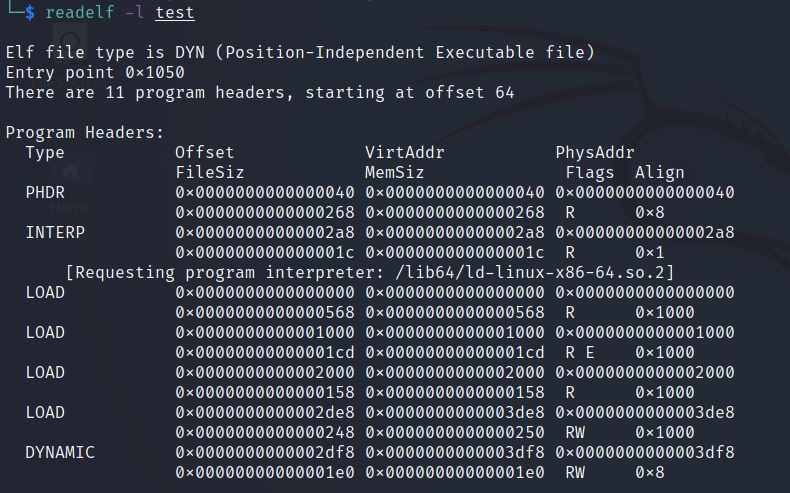This screenshot has width=790, height=493.
Task: Click the 'DYNAMIC' row type label
Action: pyautogui.click(x=60, y=452)
